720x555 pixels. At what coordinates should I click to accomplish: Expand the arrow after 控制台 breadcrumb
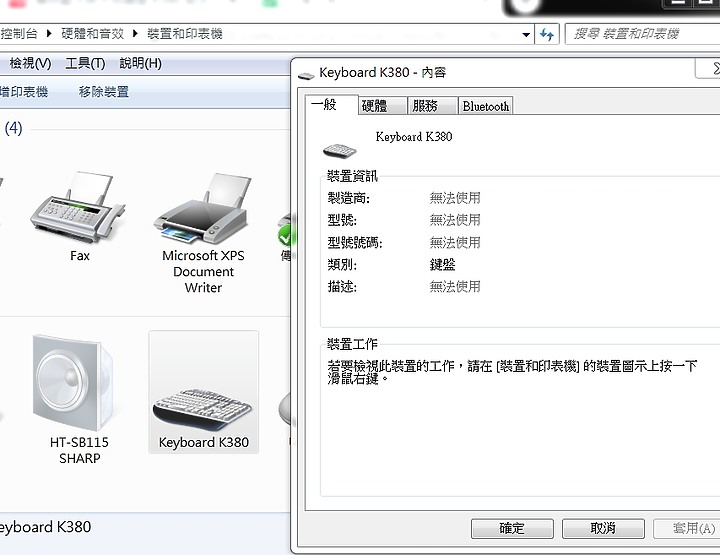[x=49, y=34]
